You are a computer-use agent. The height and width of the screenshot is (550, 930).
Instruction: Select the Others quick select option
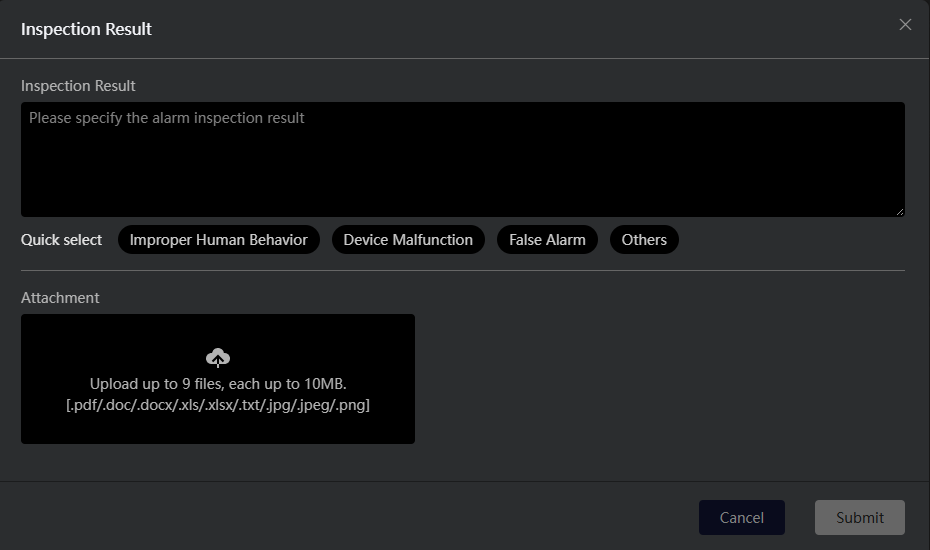click(644, 240)
